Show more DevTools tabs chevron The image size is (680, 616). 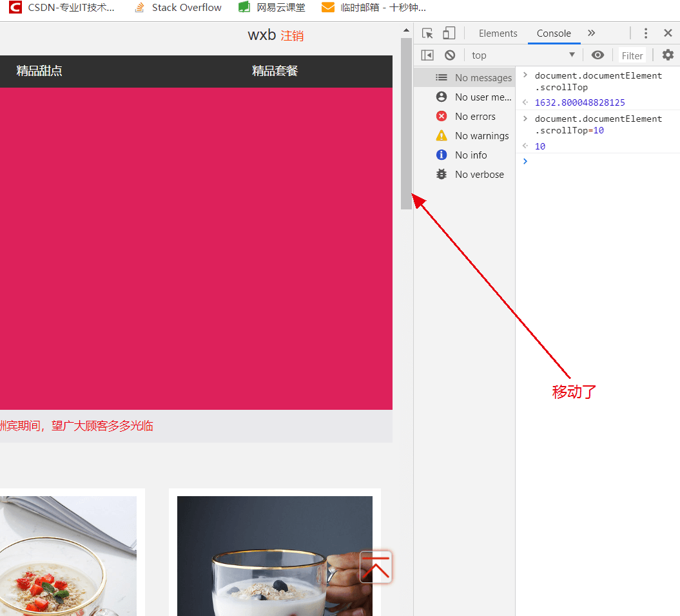591,34
